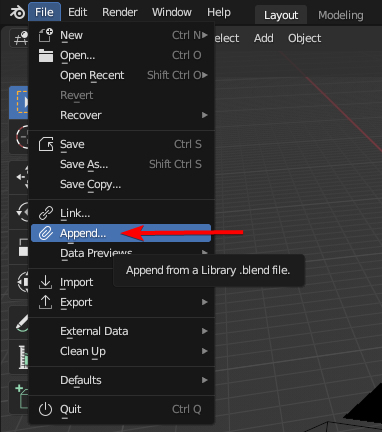Click the Append paperclip icon
Screen dimensions: 382x432
[46, 233]
